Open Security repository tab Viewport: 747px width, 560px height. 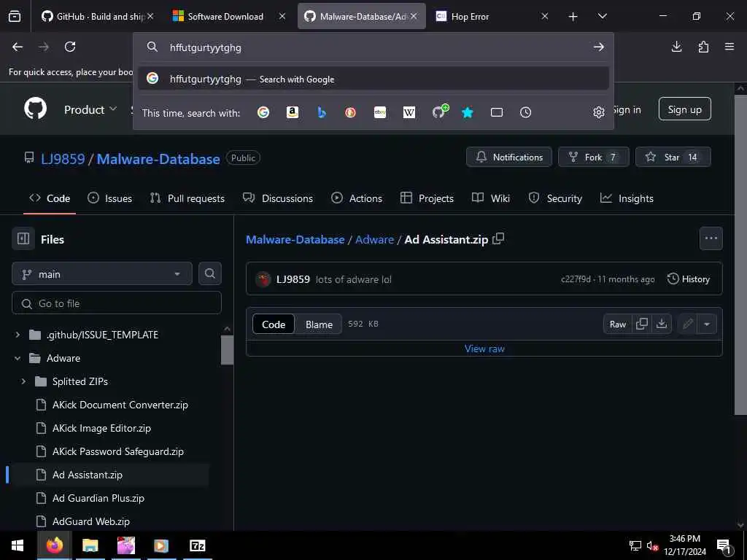pos(555,198)
